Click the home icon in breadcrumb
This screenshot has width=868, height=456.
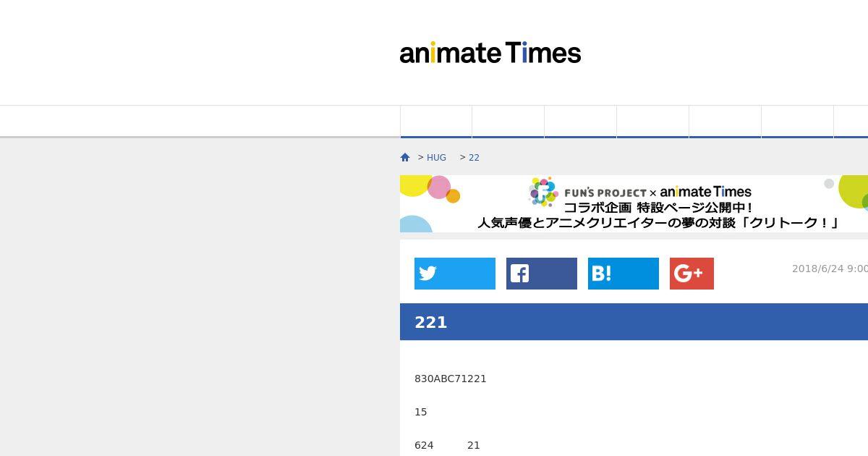405,157
